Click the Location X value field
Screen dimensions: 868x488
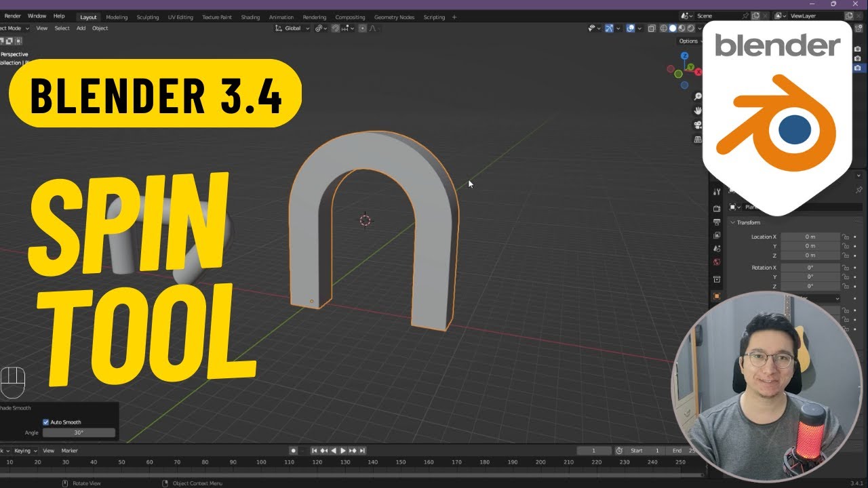coord(810,237)
